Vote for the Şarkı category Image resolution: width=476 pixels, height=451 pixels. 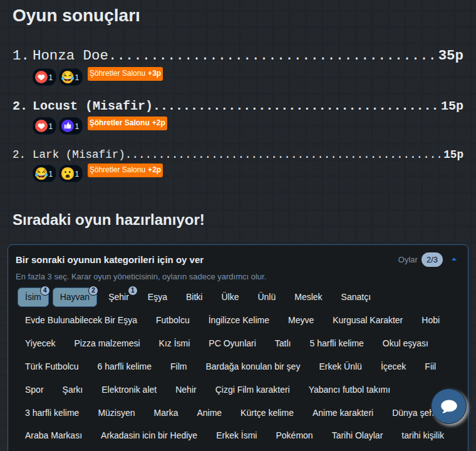(x=72, y=390)
